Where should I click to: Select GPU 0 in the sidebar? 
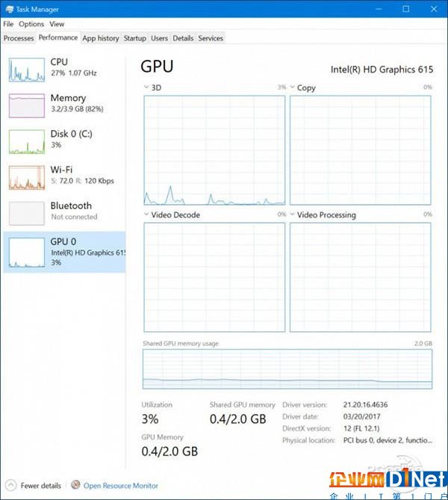pyautogui.click(x=64, y=252)
